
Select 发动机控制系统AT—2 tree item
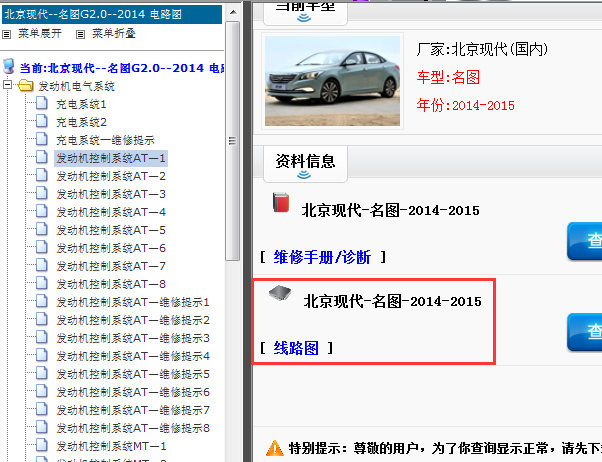(x=111, y=176)
